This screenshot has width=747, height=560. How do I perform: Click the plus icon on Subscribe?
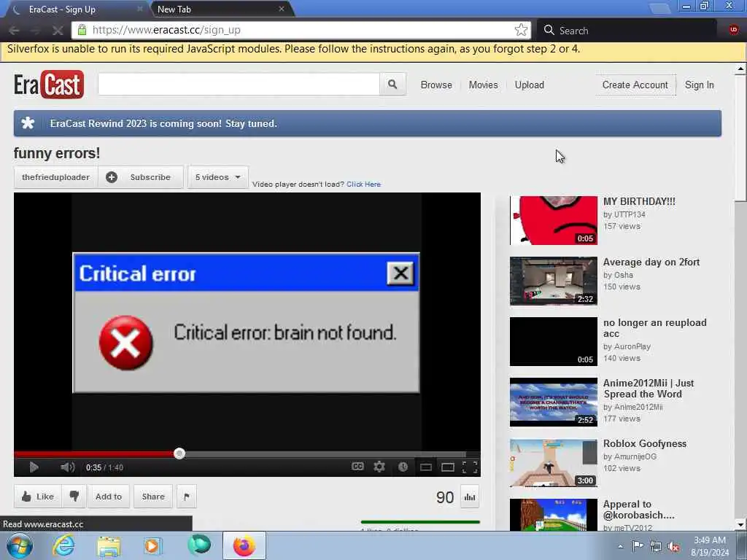pos(112,177)
